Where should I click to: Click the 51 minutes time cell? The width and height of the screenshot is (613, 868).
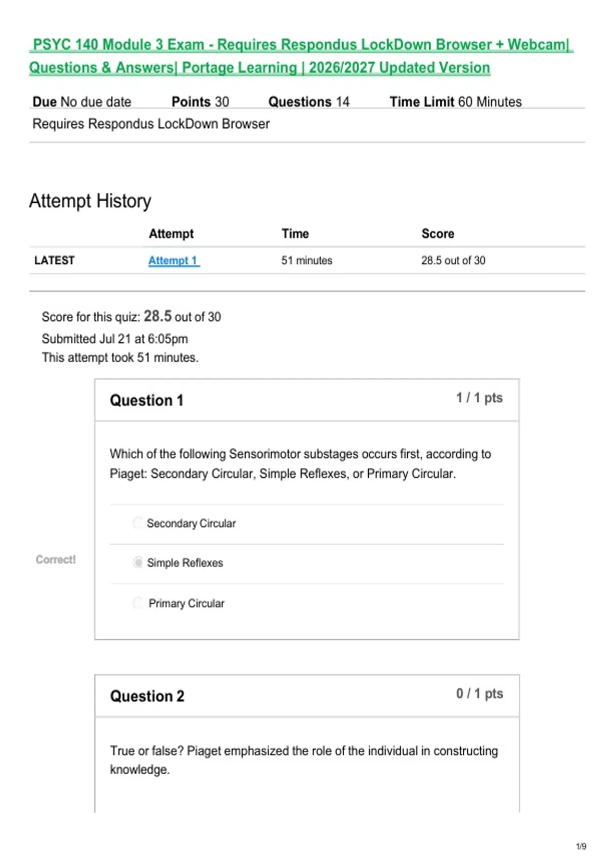coord(306,260)
